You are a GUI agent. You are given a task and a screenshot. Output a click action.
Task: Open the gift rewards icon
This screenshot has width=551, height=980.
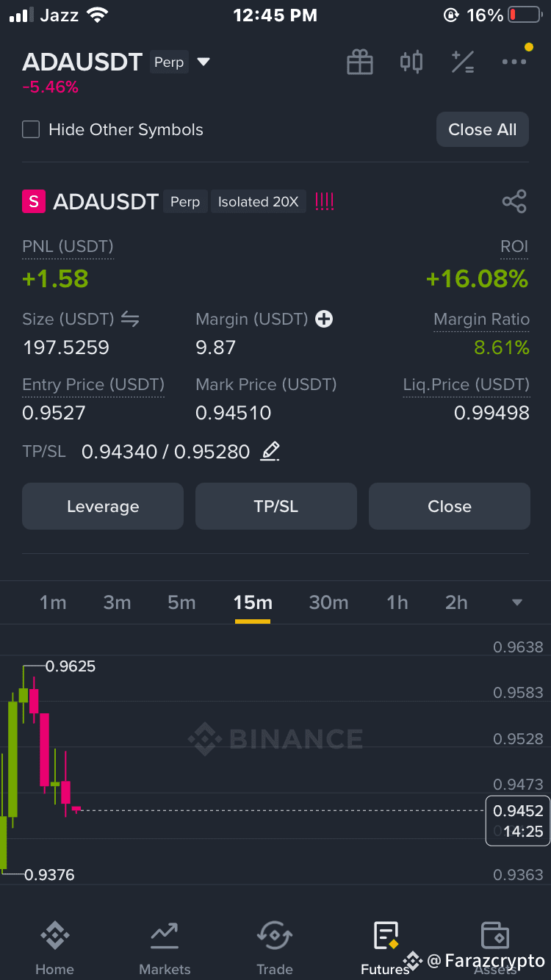point(360,62)
